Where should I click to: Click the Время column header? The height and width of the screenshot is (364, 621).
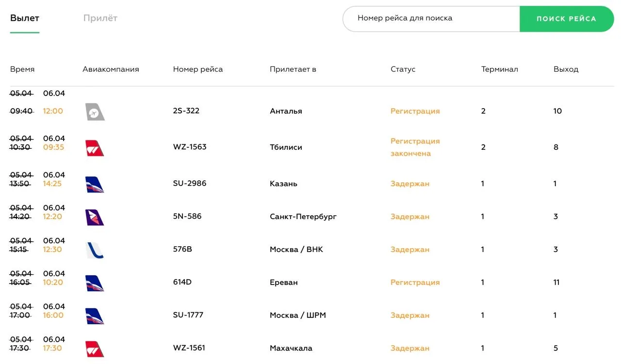click(x=22, y=69)
